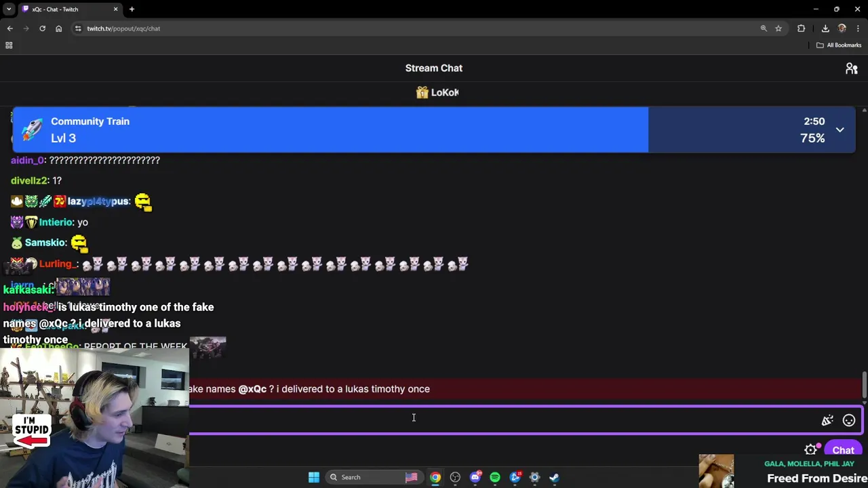Click the gift box icon beside LoKok

tap(422, 92)
